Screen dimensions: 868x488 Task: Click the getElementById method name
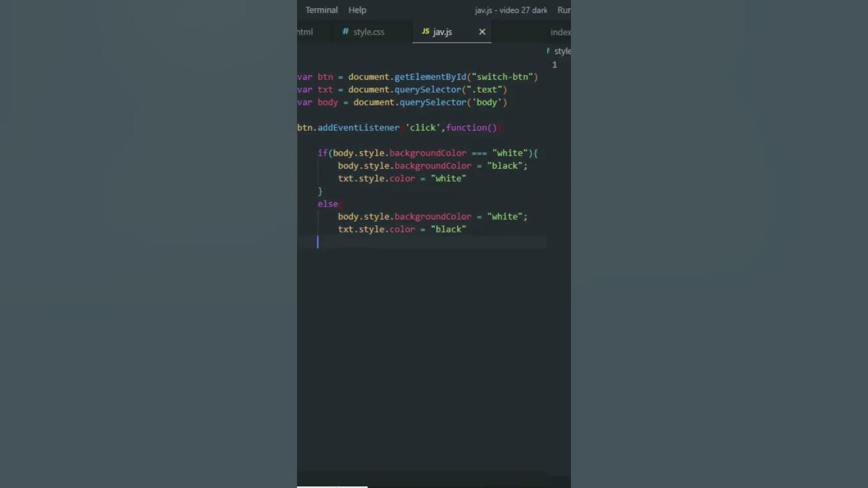430,77
